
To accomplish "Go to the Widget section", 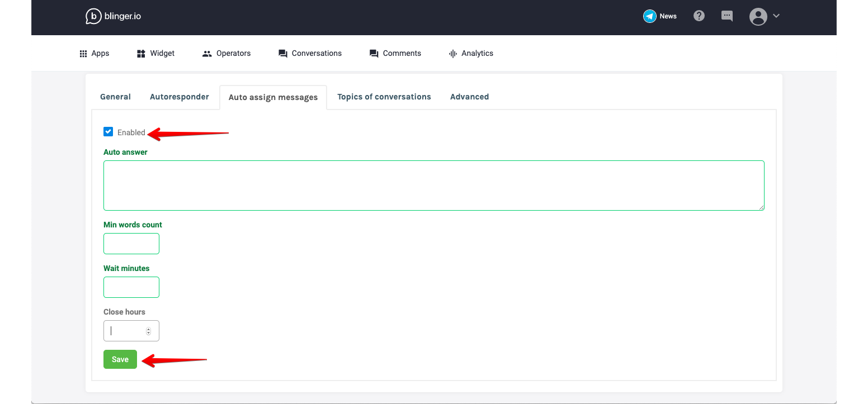I will point(155,53).
